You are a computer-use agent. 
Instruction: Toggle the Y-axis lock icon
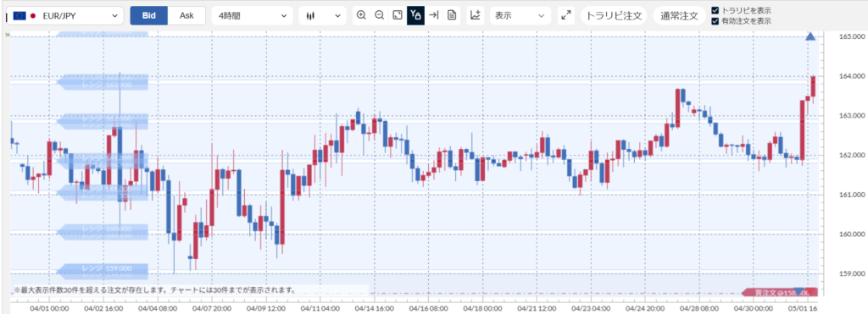tap(415, 15)
